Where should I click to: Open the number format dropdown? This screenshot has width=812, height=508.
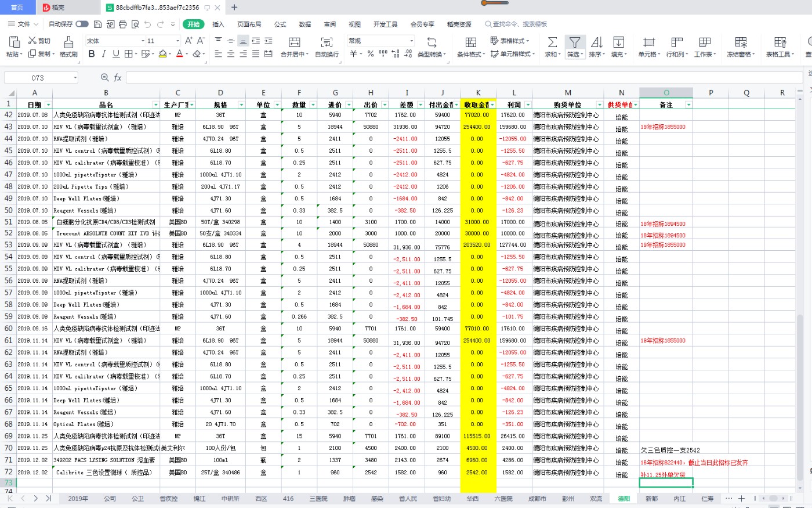tap(412, 41)
